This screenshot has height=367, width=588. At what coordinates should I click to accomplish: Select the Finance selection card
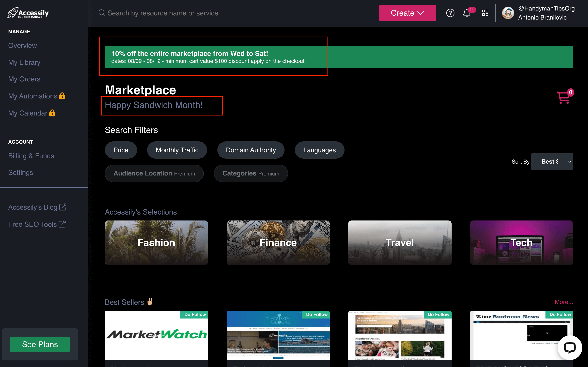point(278,242)
